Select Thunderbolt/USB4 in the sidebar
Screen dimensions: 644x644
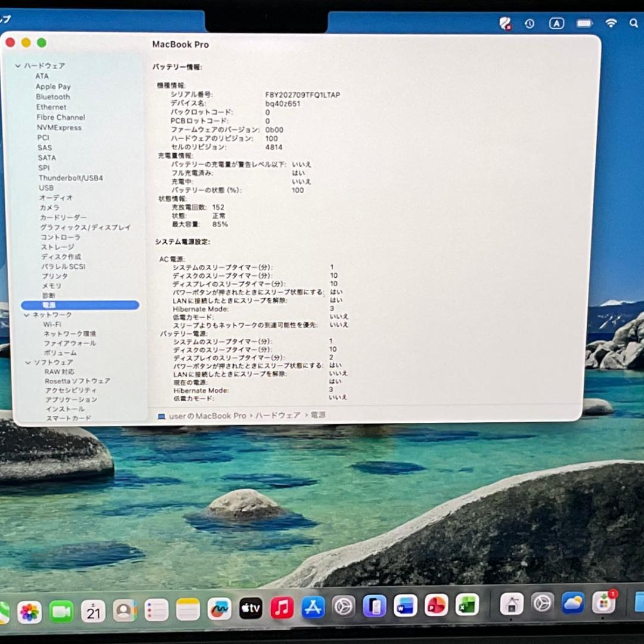point(70,178)
